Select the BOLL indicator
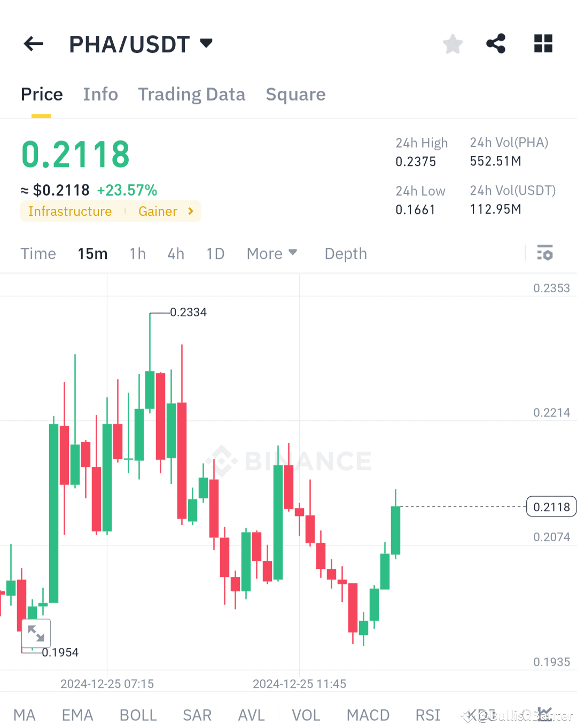The height and width of the screenshot is (728, 577). pos(138,714)
